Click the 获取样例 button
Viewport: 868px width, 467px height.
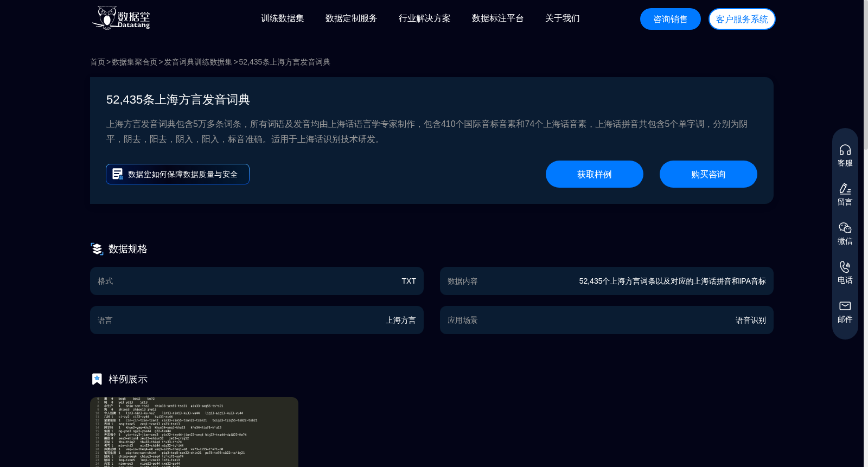click(595, 174)
